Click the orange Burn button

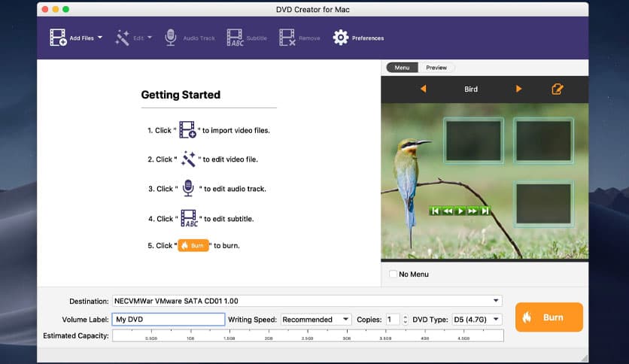(x=548, y=317)
